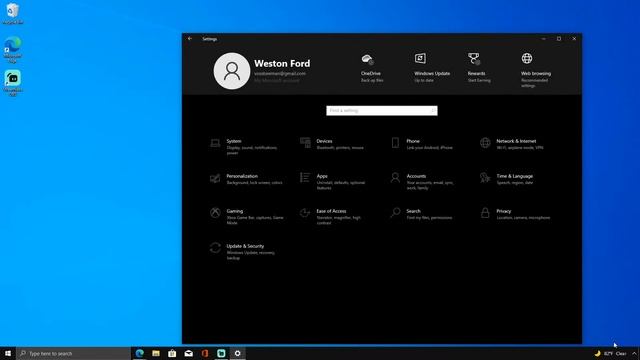This screenshot has height=360, width=640.
Task: Open Microsoft Store from the taskbar
Action: click(x=172, y=353)
